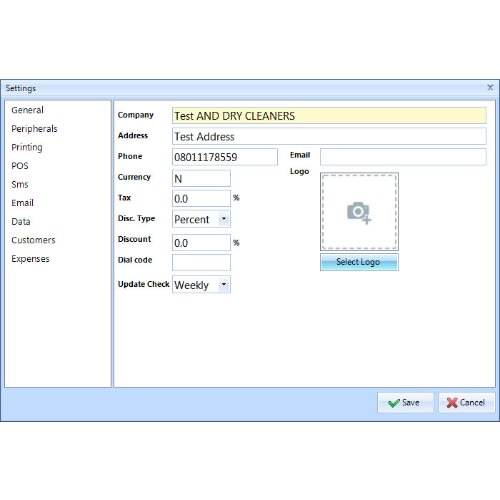The image size is (500, 500).
Task: Open the General settings section
Action: click(27, 110)
